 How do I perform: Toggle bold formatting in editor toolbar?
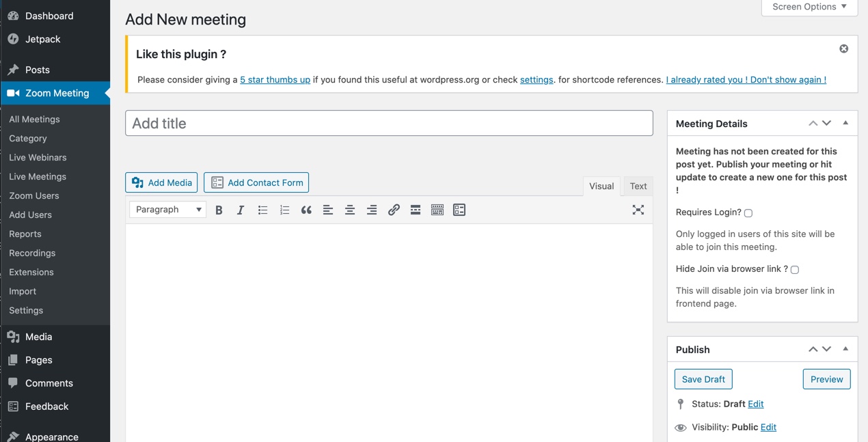click(219, 210)
